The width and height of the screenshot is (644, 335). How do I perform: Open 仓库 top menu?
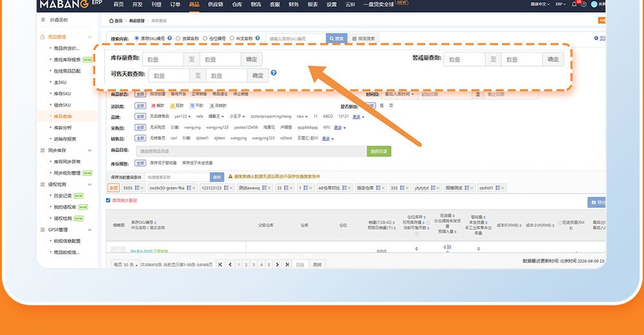click(x=237, y=5)
